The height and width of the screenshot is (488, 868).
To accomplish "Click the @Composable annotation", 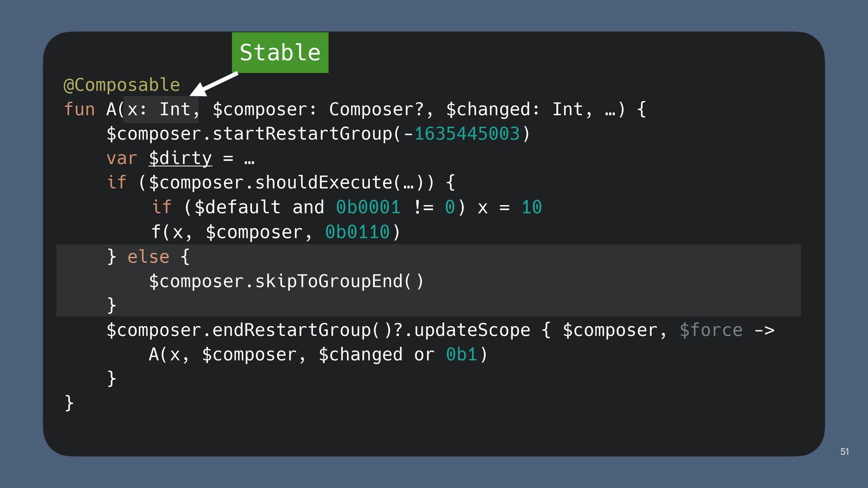I will pos(122,85).
